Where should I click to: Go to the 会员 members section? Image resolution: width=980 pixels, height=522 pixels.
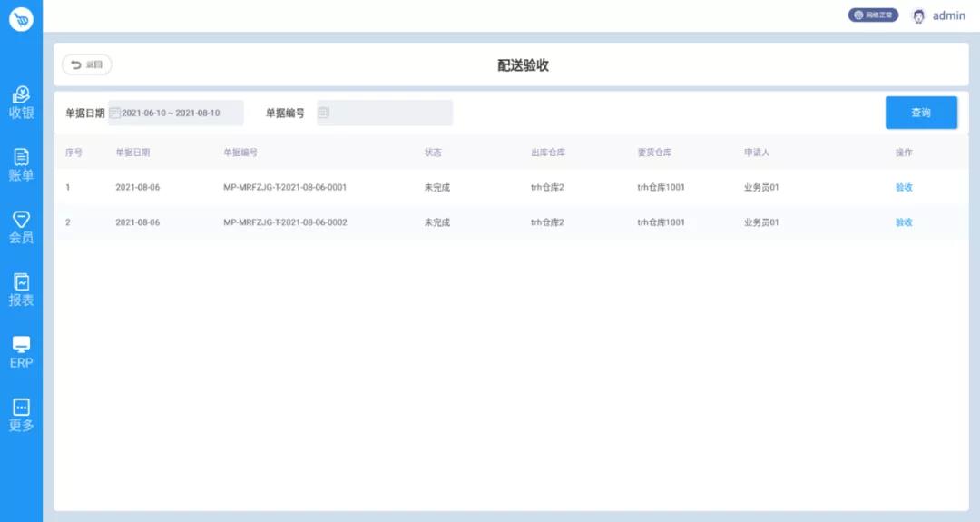click(21, 228)
